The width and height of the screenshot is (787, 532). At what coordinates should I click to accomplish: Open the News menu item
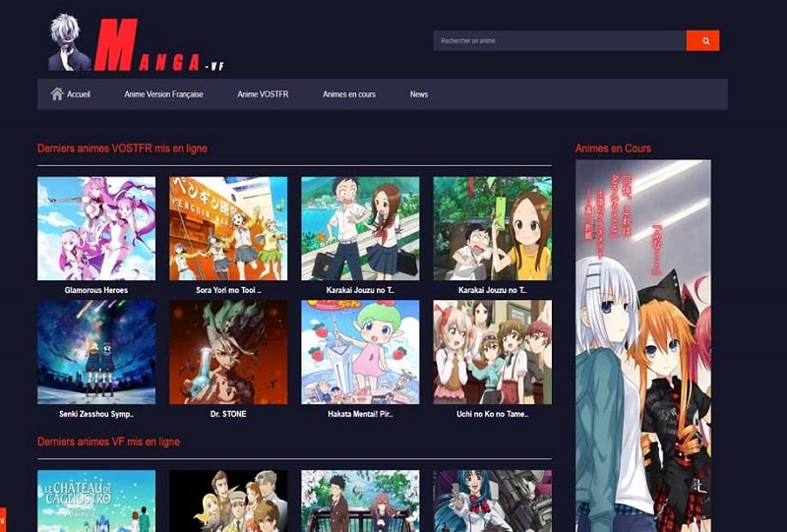(419, 94)
